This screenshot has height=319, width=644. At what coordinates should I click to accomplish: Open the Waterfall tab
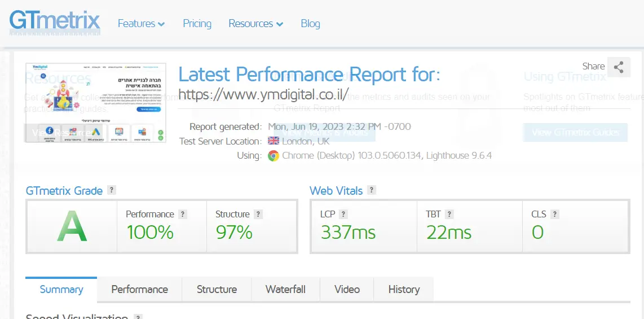[285, 290]
